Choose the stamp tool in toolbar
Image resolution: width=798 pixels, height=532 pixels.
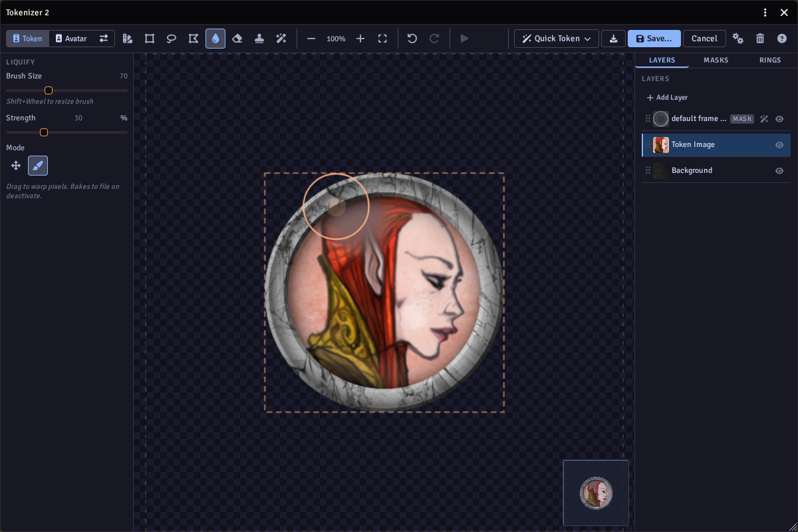click(259, 39)
